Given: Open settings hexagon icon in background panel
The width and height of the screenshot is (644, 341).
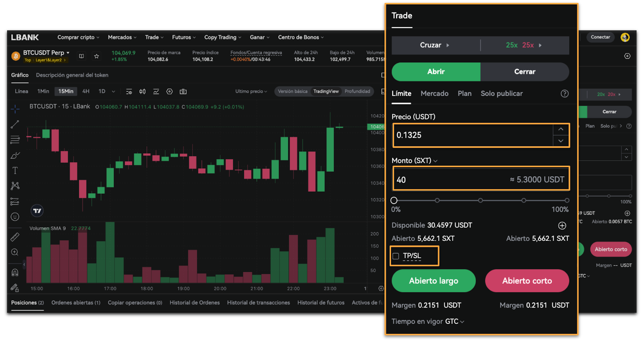Looking at the screenshot, I should point(627,56).
